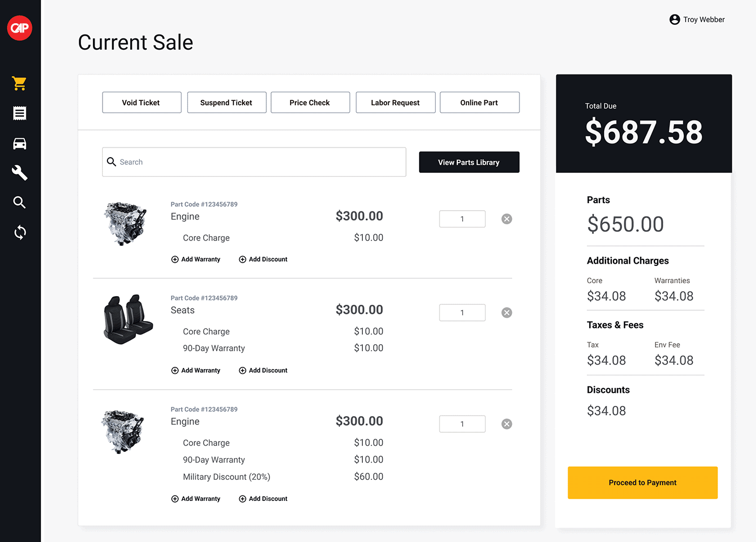The width and height of the screenshot is (756, 542).
Task: Edit quantity field of first Engine
Action: point(462,219)
